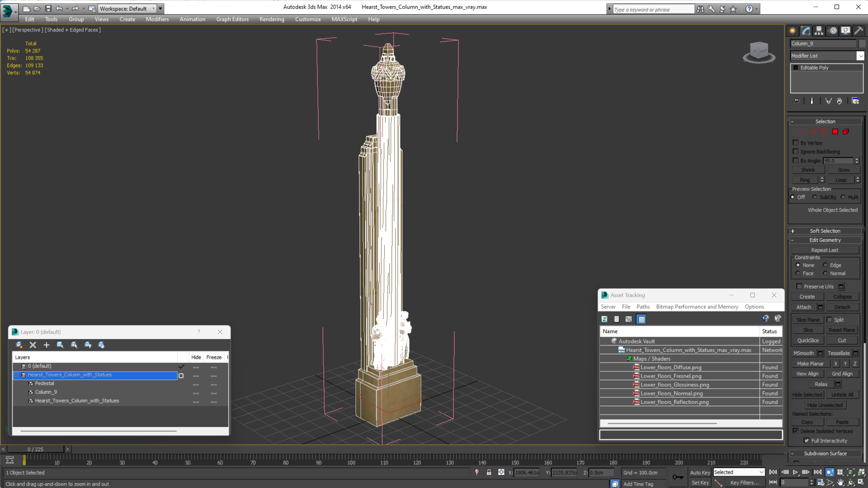Screen dimensions: 868x488
Task: Select Vertex sub-object level icon
Action: 802,132
